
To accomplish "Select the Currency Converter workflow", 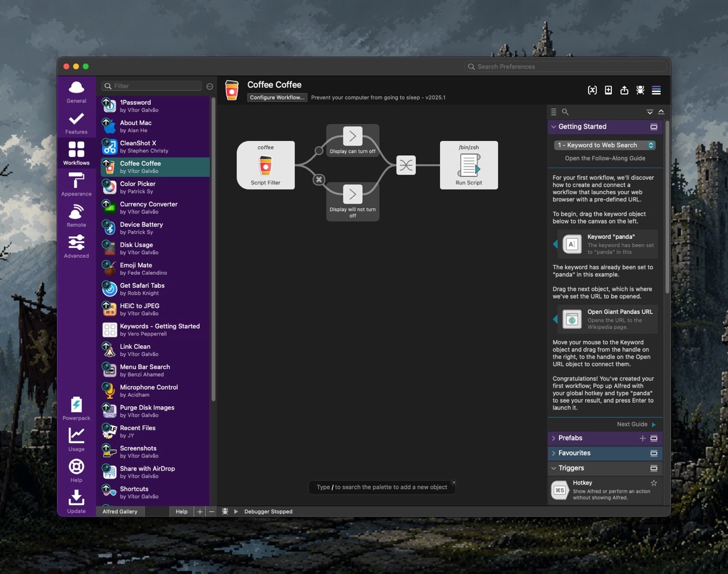I will [156, 208].
